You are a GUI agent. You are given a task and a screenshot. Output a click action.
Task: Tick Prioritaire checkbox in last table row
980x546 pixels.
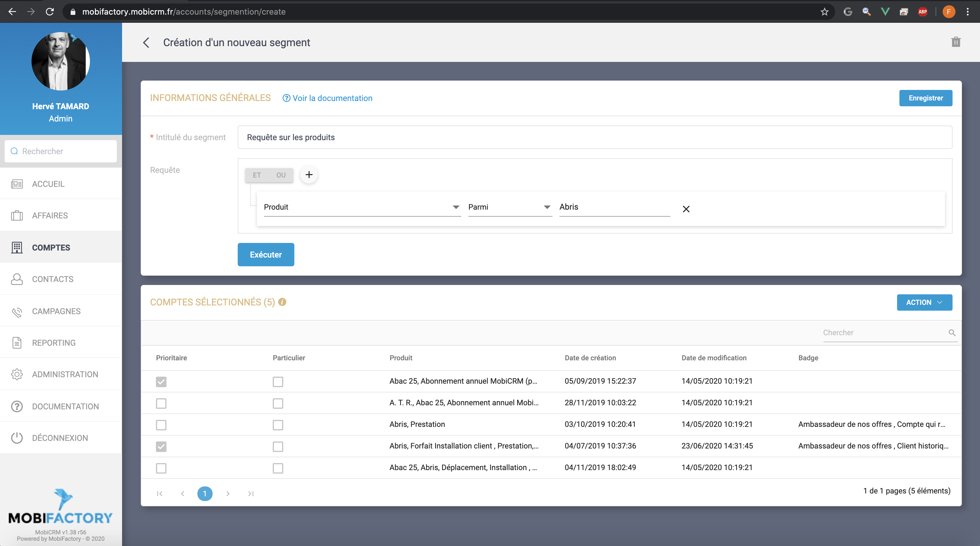161,468
